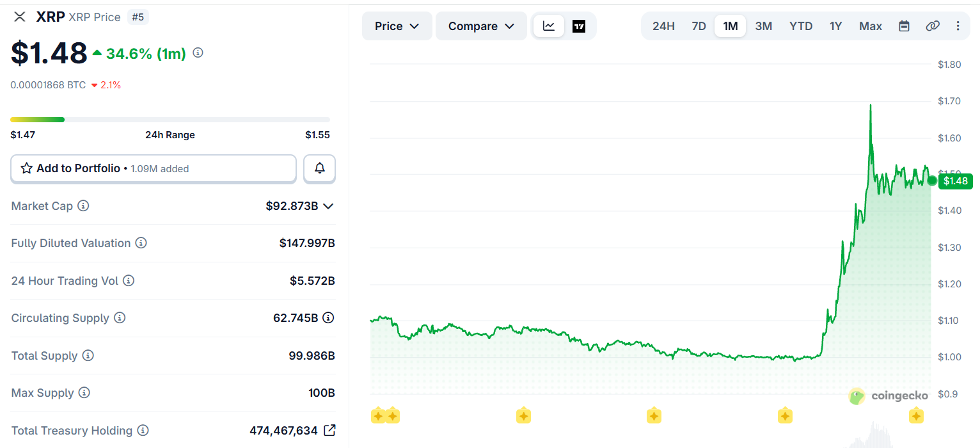Open chart more options menu
Image resolution: width=980 pixels, height=448 pixels.
coord(958,26)
